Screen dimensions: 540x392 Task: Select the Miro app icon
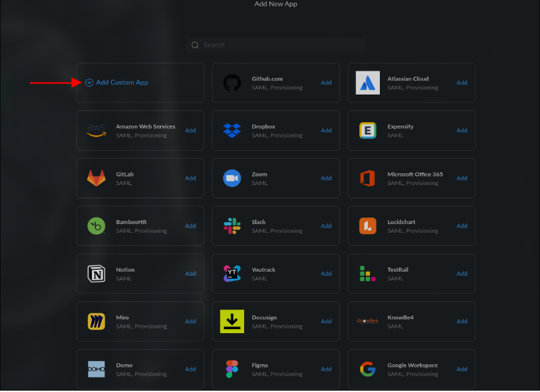(96, 321)
